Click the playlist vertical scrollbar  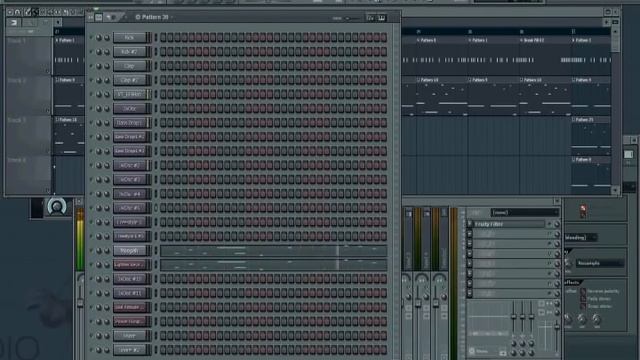pyautogui.click(x=616, y=111)
